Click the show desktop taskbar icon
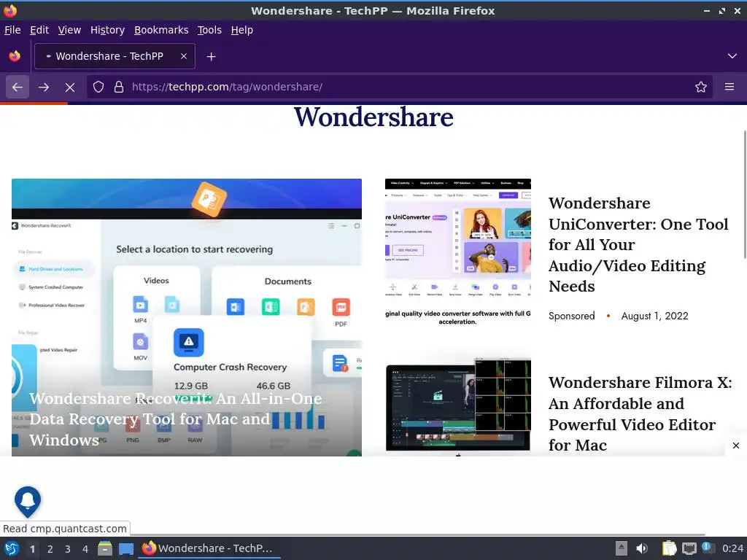 (125, 548)
